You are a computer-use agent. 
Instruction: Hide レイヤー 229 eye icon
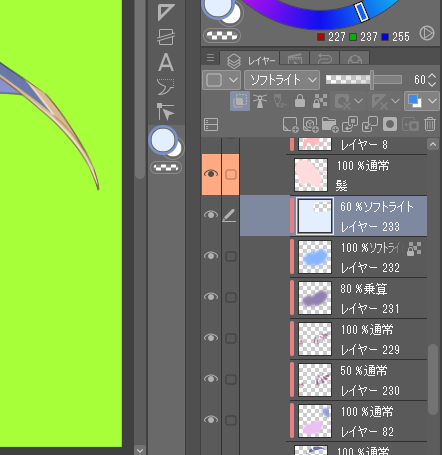pyautogui.click(x=211, y=338)
